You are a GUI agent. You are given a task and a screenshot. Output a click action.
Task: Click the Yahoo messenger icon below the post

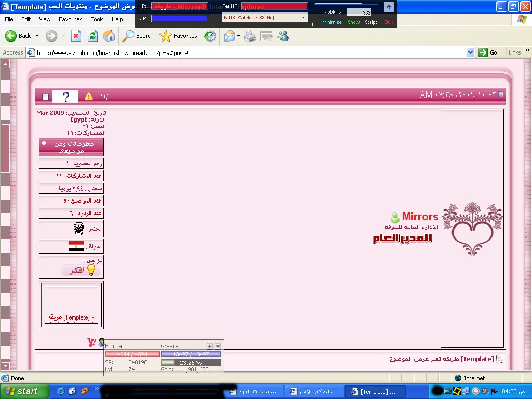click(91, 342)
